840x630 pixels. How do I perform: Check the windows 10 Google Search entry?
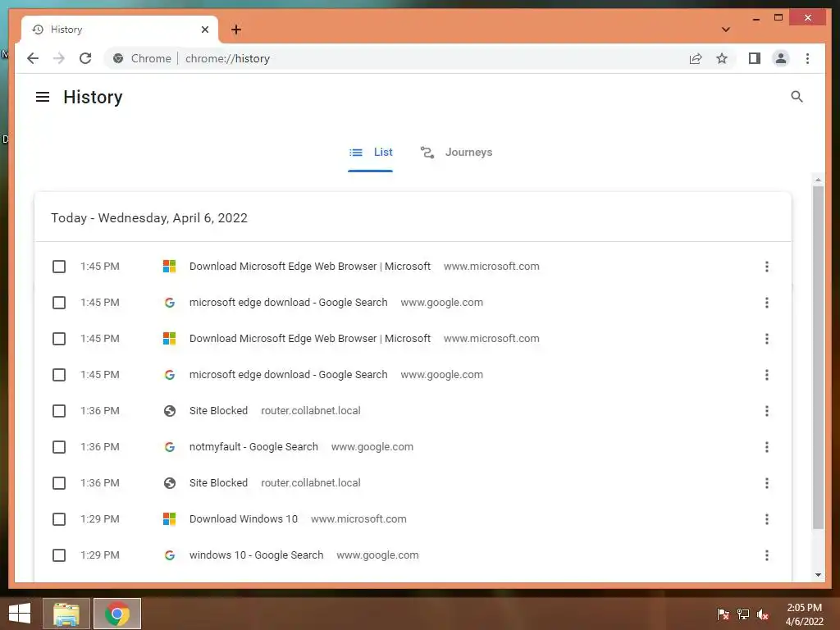[x=59, y=555]
